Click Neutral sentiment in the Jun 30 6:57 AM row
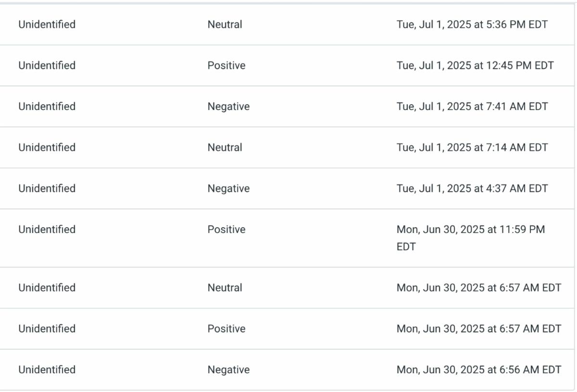577x392 pixels. 225,288
